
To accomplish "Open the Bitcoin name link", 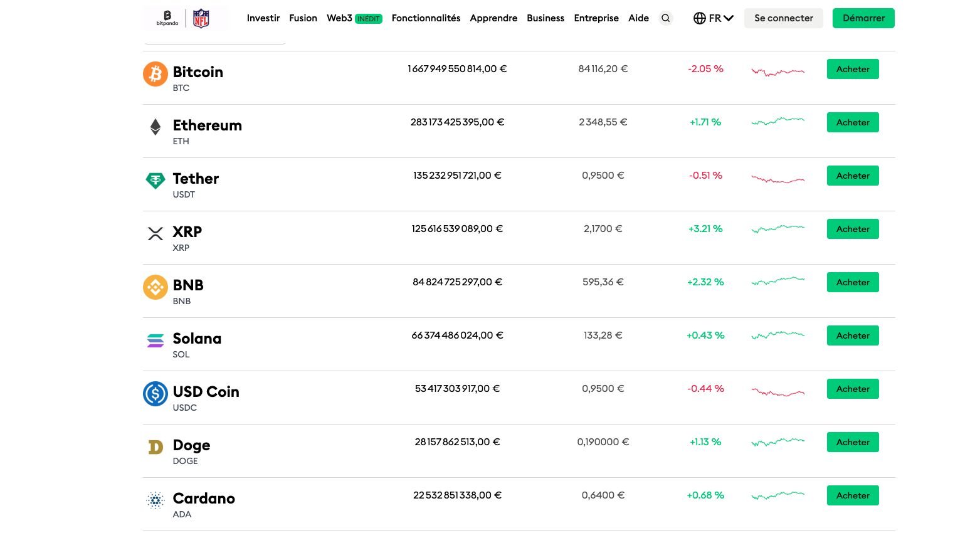I will tap(198, 72).
